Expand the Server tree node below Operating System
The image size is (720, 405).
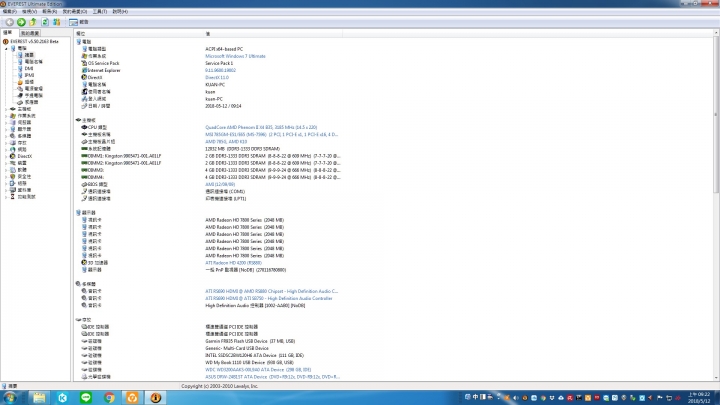6,123
